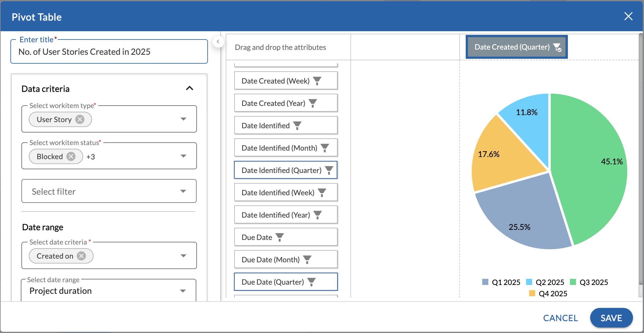Open the Select date range dropdown
Screen dimensions: 644x333
[109, 291]
